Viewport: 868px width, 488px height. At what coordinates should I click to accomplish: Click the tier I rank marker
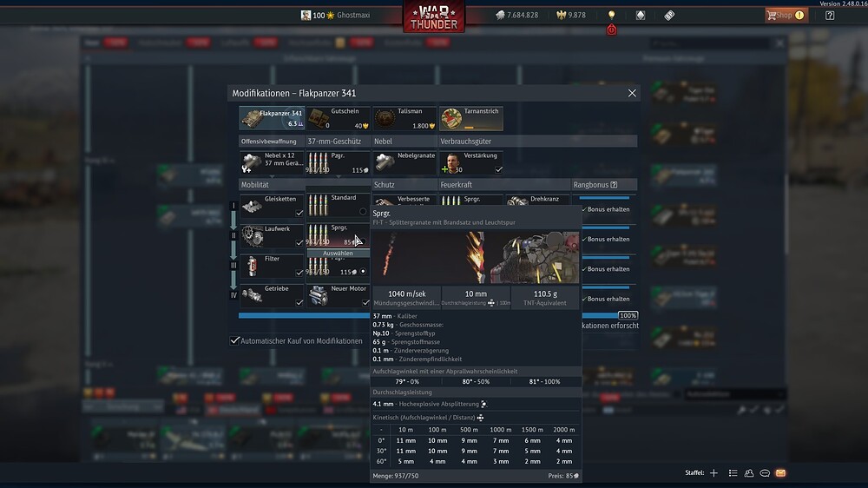point(233,206)
